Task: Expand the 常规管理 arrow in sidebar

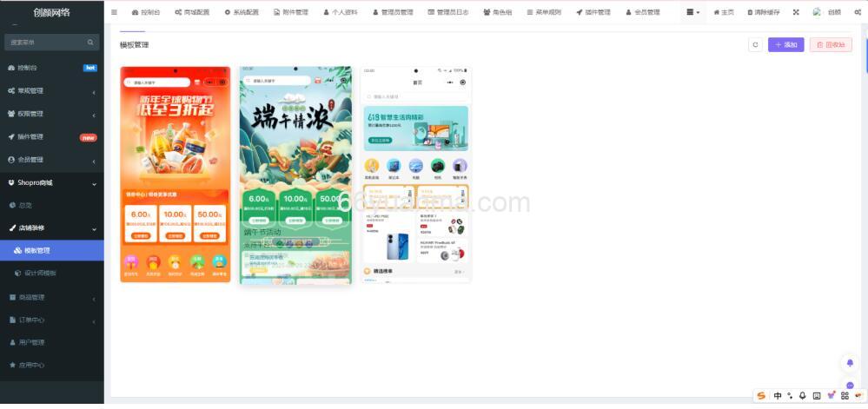Action: tap(94, 91)
